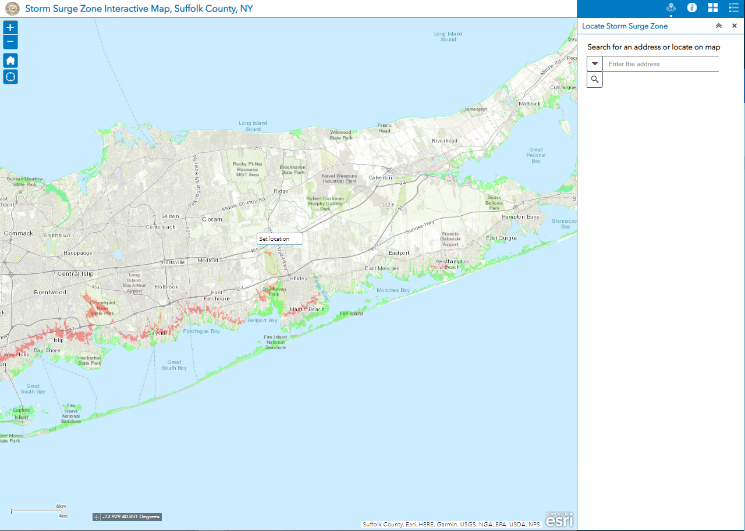Open the Legend list widget

click(x=734, y=8)
